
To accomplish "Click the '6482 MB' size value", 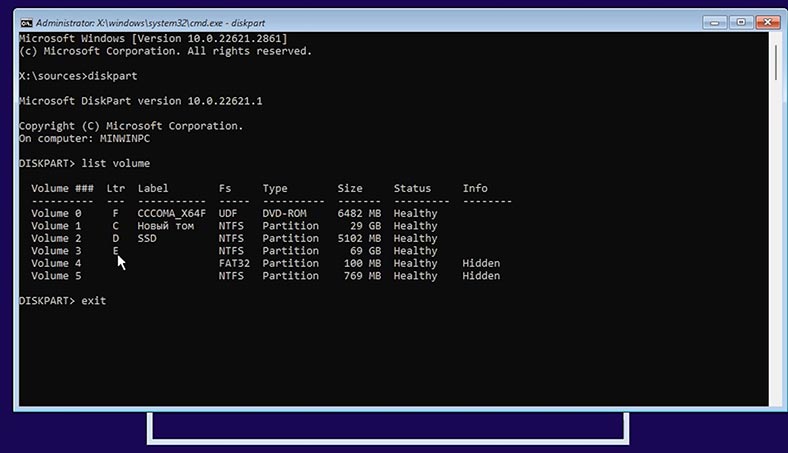I will coord(359,213).
